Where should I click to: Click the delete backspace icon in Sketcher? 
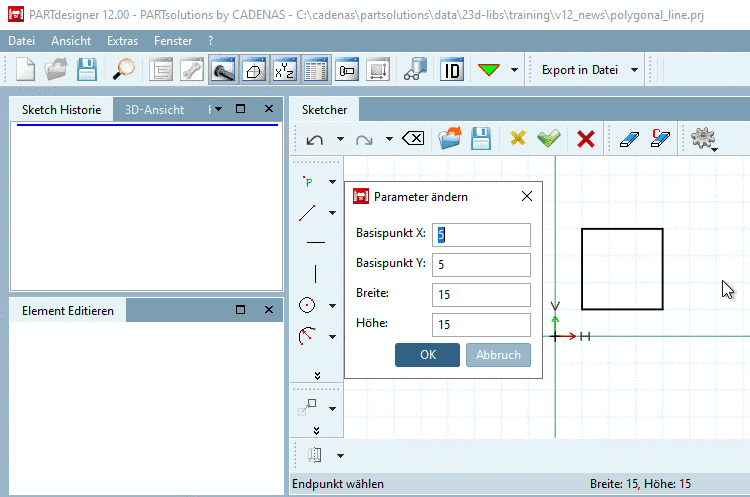[x=413, y=139]
